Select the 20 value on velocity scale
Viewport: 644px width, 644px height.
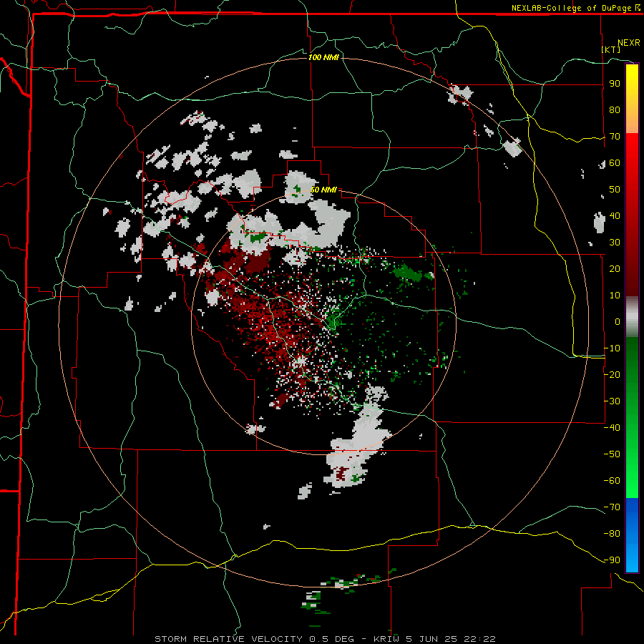[x=615, y=268]
